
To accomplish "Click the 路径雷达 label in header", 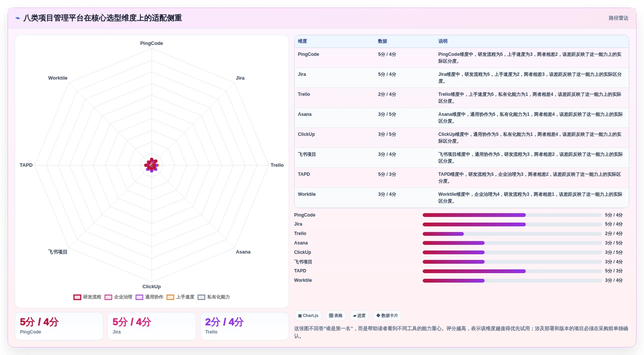I will [618, 18].
